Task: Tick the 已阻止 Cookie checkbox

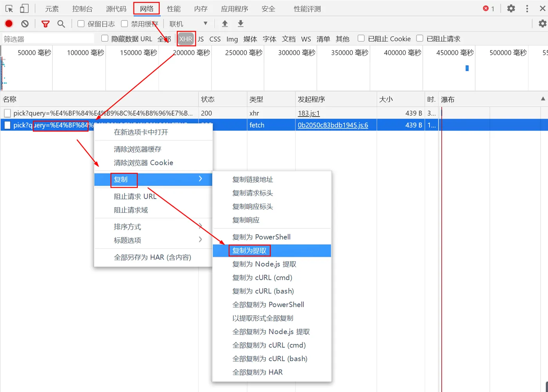Action: coord(361,38)
